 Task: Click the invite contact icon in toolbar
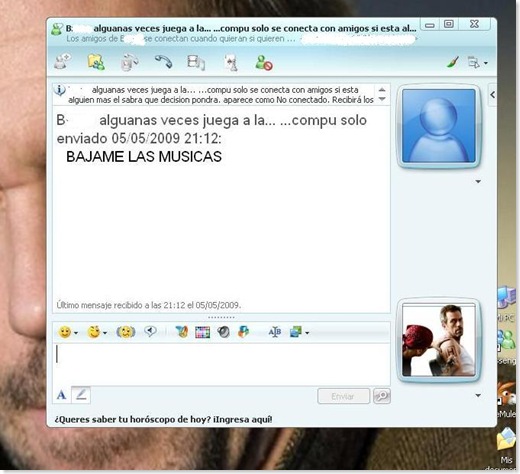[x=63, y=62]
